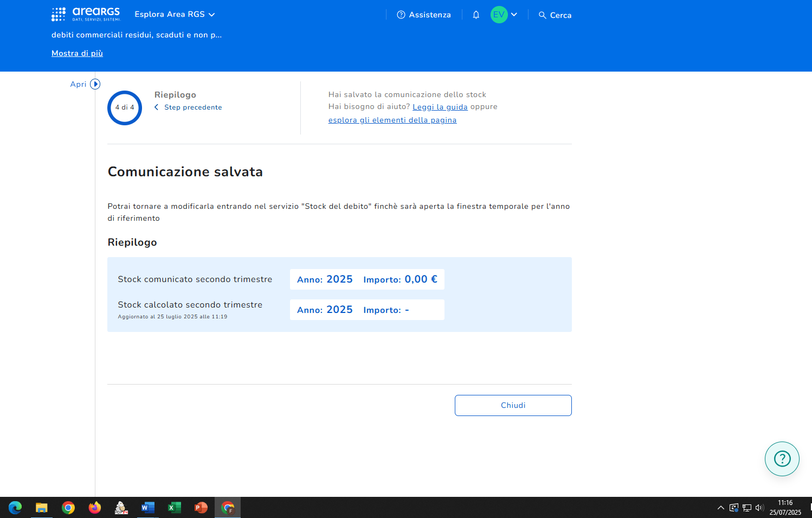Expand the user account dropdown chevron
This screenshot has height=518, width=812.
pyautogui.click(x=514, y=15)
